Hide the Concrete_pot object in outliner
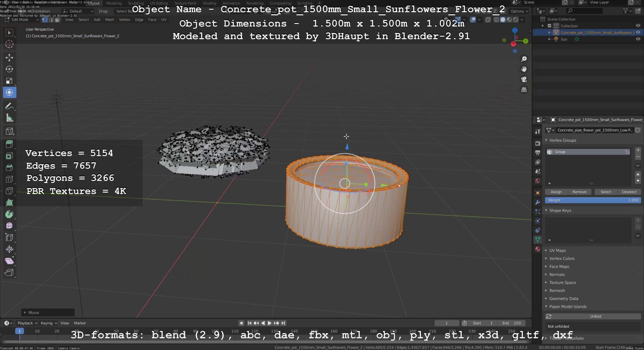Viewport: 644px width, 350px height. pyautogui.click(x=638, y=33)
